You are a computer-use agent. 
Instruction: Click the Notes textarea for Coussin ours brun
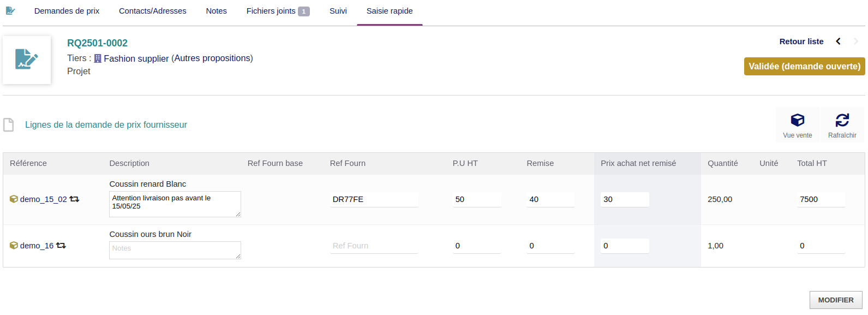point(175,250)
